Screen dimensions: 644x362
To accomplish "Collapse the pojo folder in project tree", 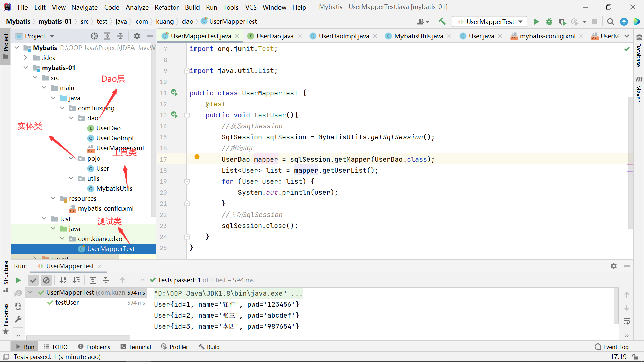I will (71, 158).
